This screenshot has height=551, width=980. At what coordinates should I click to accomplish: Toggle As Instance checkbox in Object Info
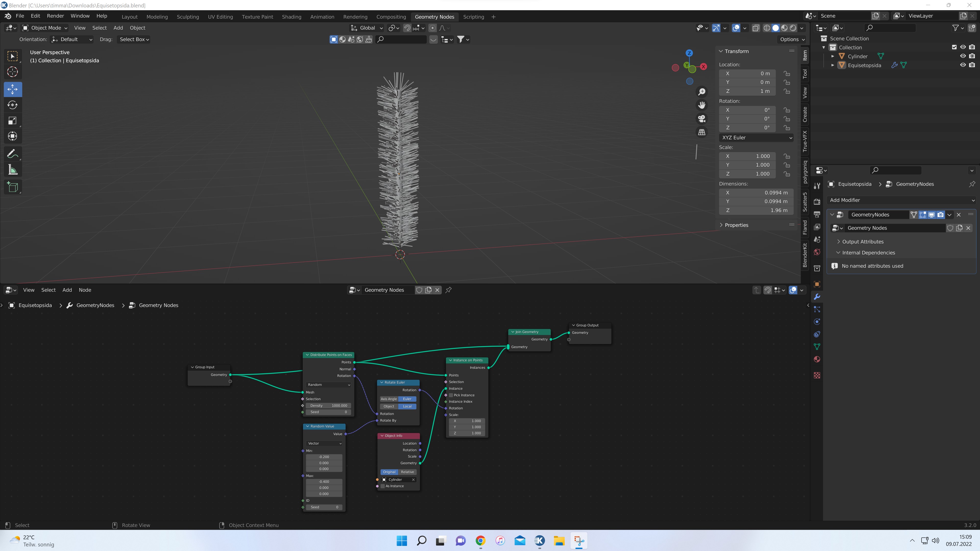coord(383,486)
